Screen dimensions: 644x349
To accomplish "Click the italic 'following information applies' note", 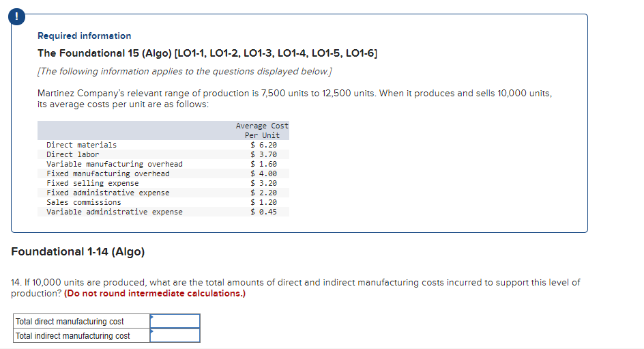I will click(185, 72).
